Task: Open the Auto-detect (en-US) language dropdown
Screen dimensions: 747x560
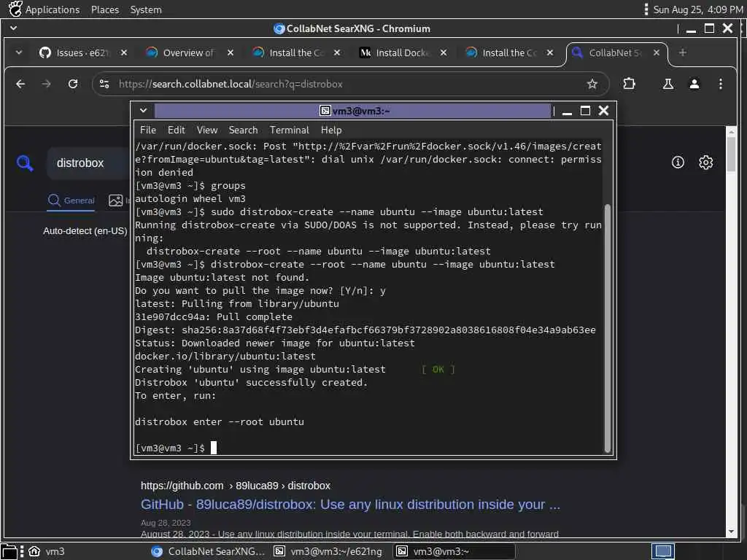Action: pyautogui.click(x=85, y=231)
